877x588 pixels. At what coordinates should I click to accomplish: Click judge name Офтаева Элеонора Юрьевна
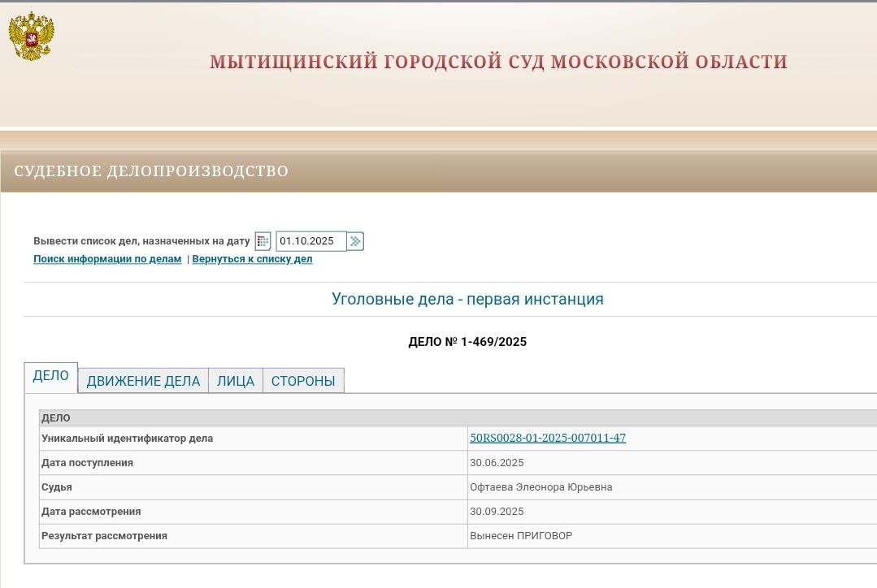coord(541,487)
